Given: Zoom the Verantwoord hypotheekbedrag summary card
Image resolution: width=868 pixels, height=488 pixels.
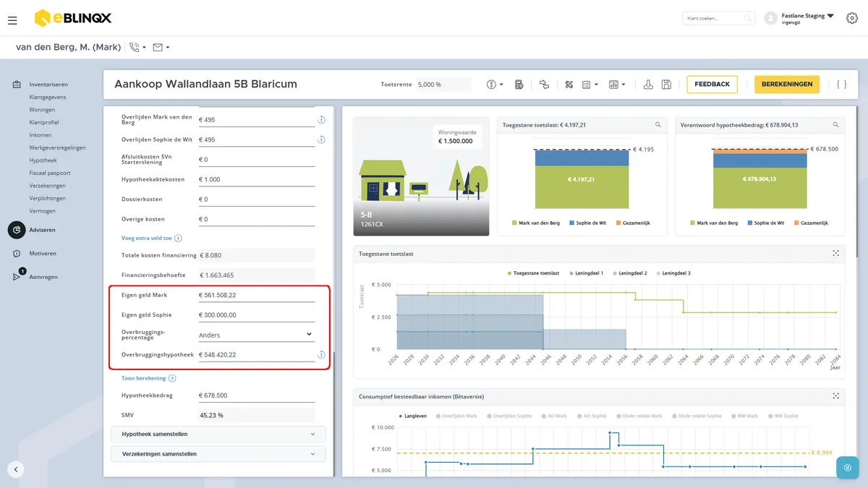Looking at the screenshot, I should tap(835, 125).
